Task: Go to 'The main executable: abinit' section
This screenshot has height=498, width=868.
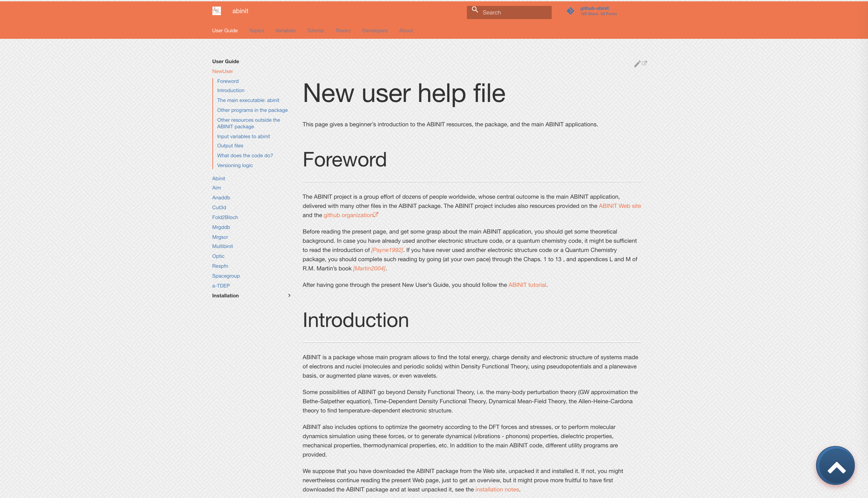Action: coord(248,100)
